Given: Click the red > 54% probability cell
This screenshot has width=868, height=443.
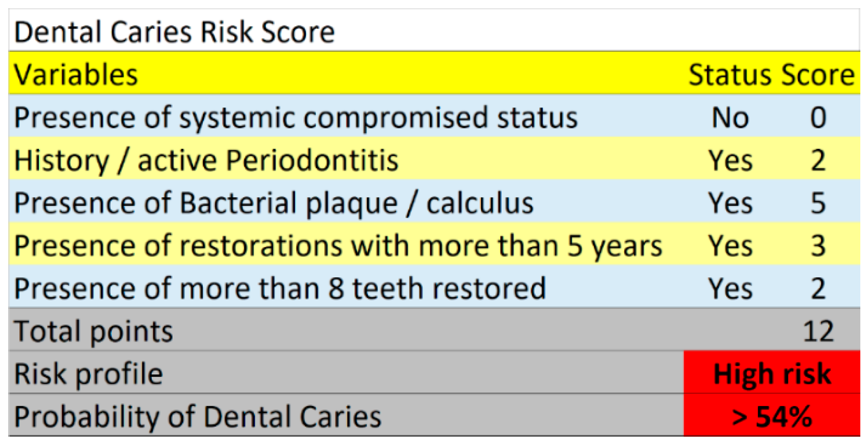Looking at the screenshot, I should click(772, 416).
